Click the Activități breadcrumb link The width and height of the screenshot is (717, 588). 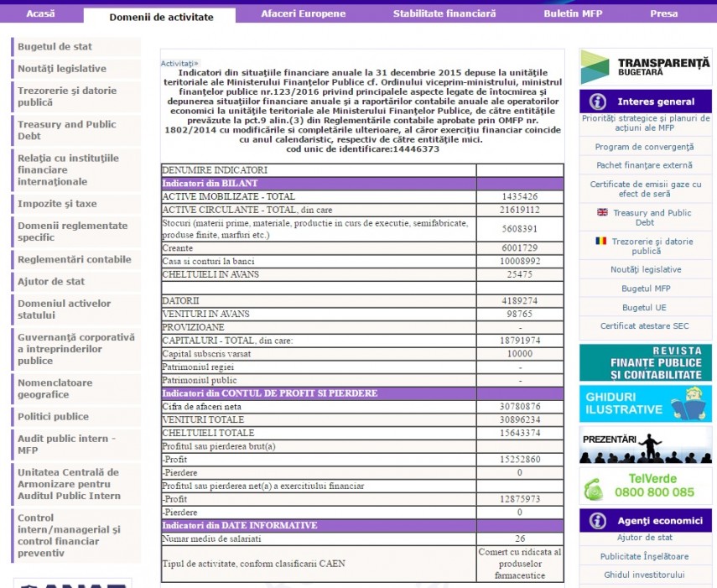(x=179, y=63)
